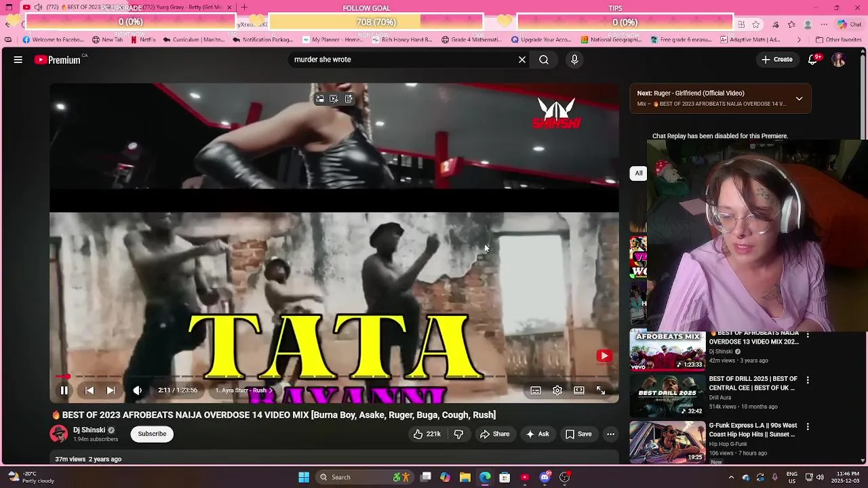Like the video (221k)
Screen dimensions: 868x488
coord(427,434)
